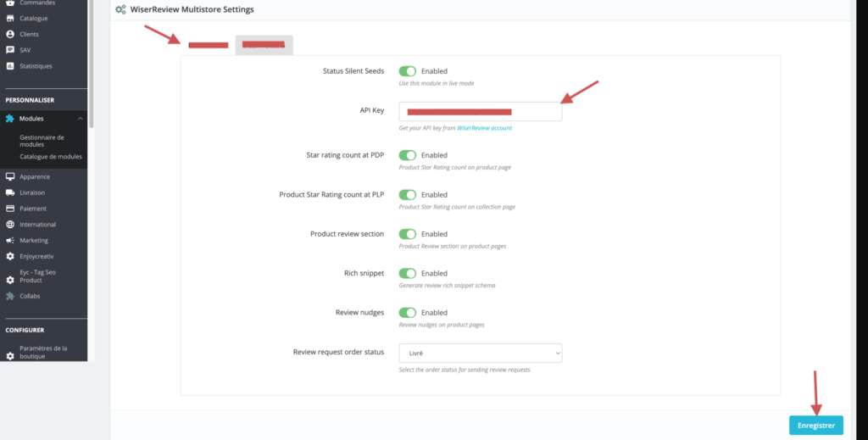
Task: Click the Clients person icon
Action: pyautogui.click(x=10, y=34)
